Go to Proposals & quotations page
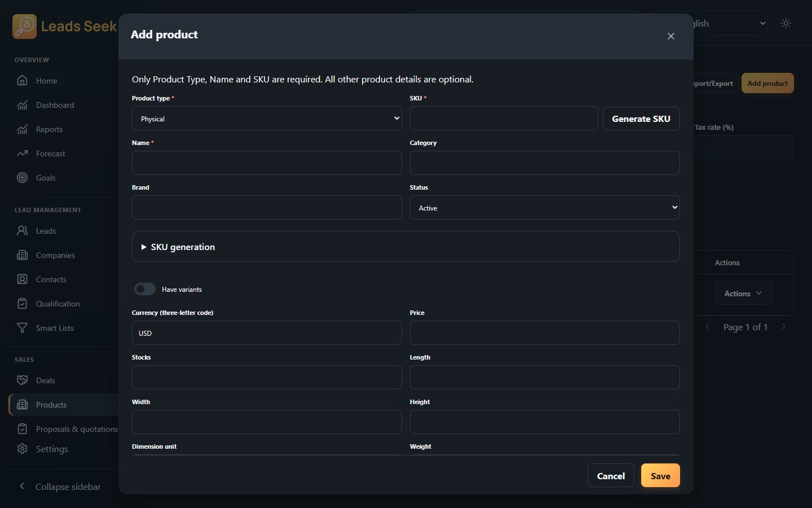This screenshot has height=508, width=812. pos(77,429)
